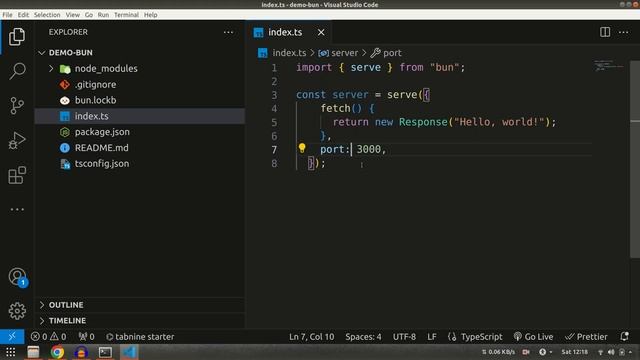Open the View menu
Image resolution: width=640 pixels, height=360 pixels.
[x=73, y=15]
